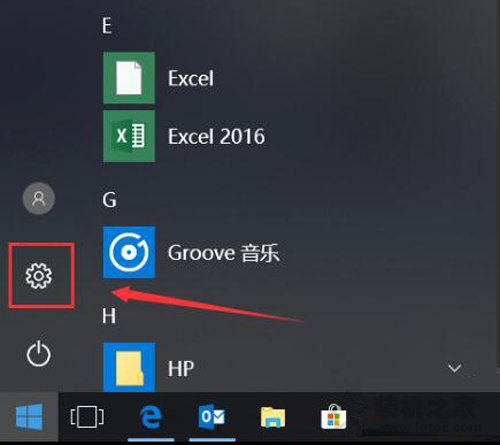Open the Settings gear icon
The image size is (500, 445).
click(39, 276)
